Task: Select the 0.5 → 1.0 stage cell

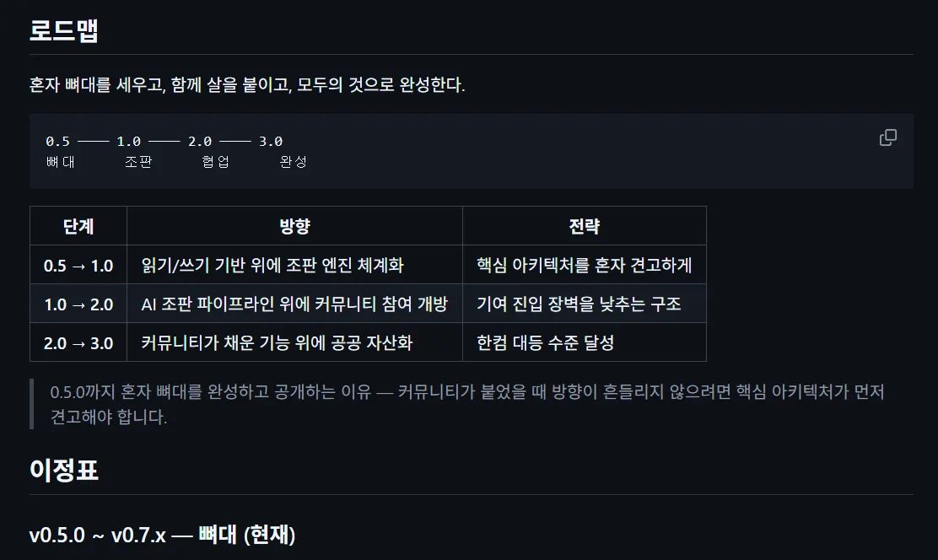Action: pos(78,265)
